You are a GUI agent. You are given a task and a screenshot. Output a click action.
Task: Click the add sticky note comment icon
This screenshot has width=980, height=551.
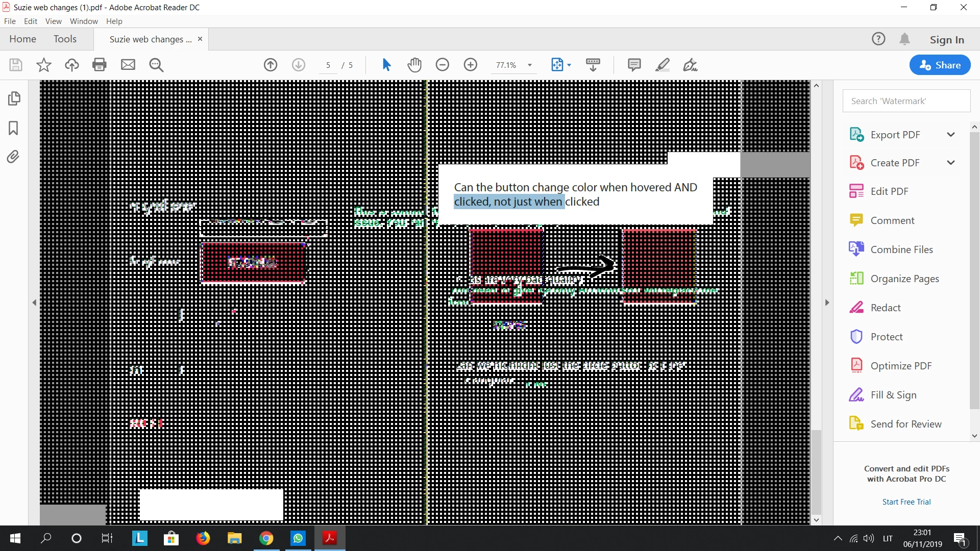[634, 65]
